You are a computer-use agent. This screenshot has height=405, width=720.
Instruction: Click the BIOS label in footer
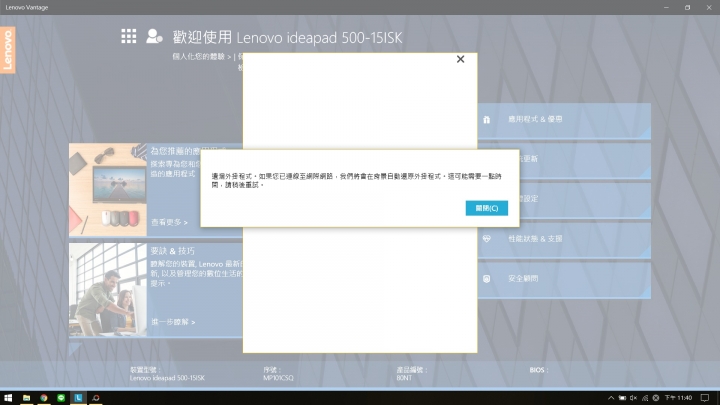[x=539, y=370]
